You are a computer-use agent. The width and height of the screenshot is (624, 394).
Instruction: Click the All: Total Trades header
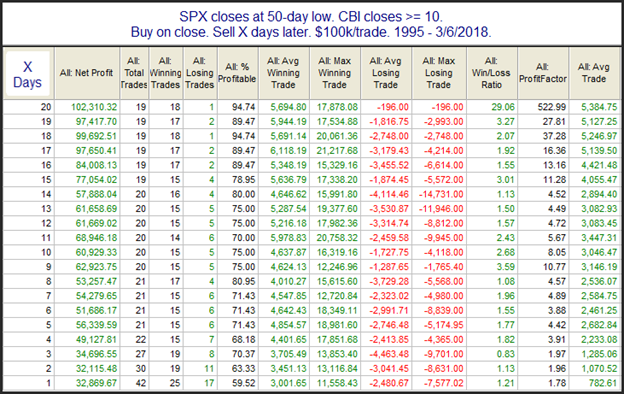[x=134, y=73]
